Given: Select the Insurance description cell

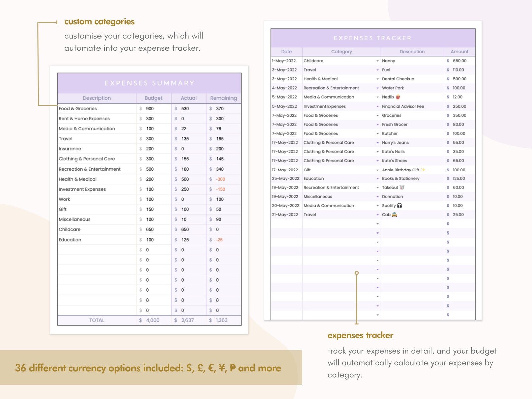Looking at the screenshot, I should [97, 149].
